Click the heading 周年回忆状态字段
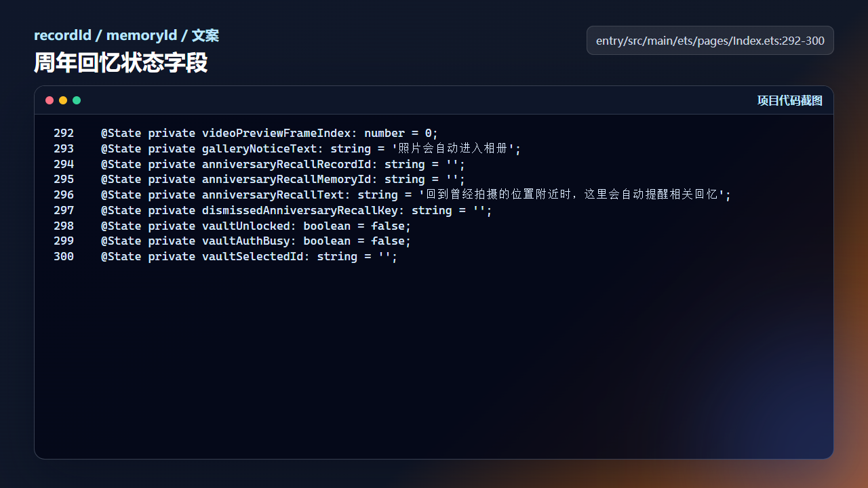 [121, 63]
